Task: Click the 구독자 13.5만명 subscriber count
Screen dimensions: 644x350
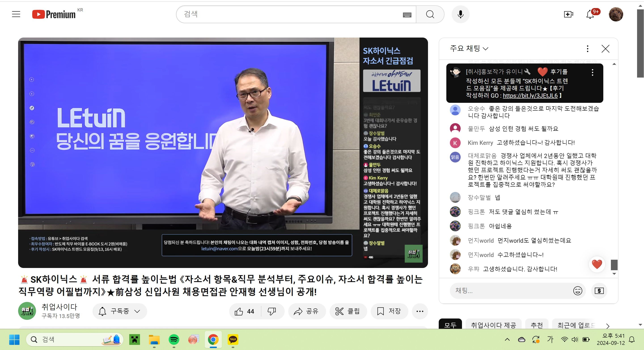Action: pyautogui.click(x=61, y=316)
